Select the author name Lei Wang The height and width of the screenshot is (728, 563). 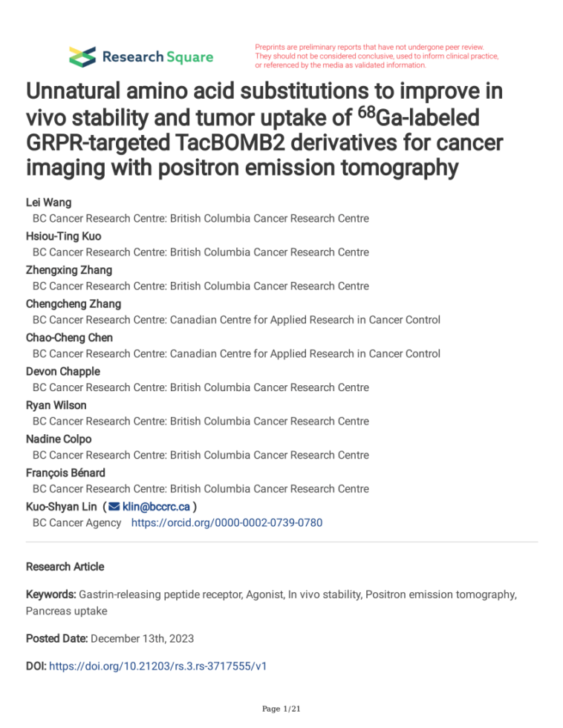pos(49,203)
